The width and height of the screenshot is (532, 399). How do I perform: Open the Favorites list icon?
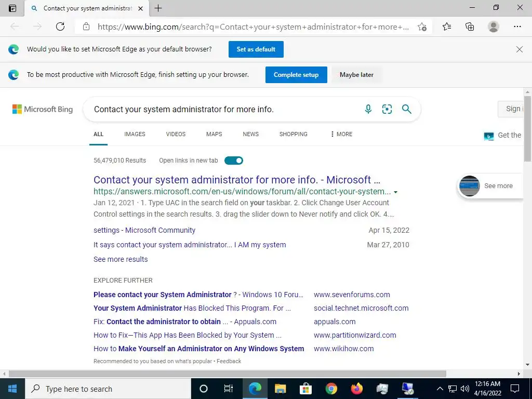447,26
